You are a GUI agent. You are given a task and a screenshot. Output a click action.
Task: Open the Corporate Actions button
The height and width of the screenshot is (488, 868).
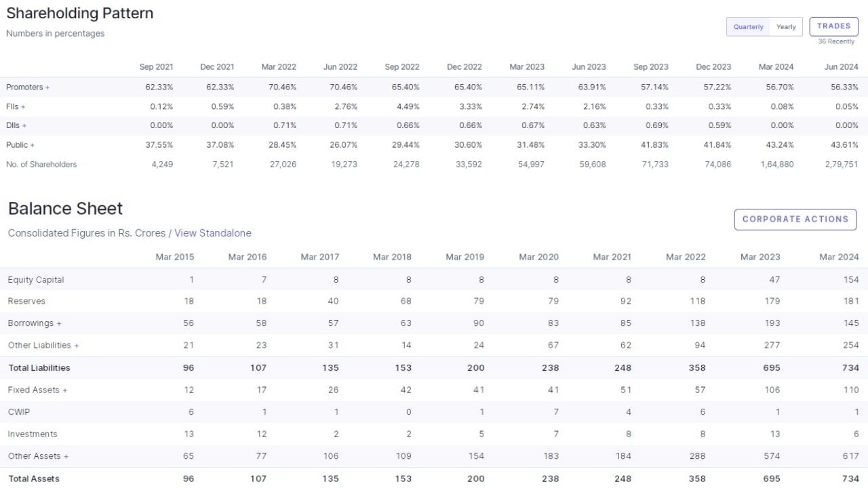coord(795,220)
